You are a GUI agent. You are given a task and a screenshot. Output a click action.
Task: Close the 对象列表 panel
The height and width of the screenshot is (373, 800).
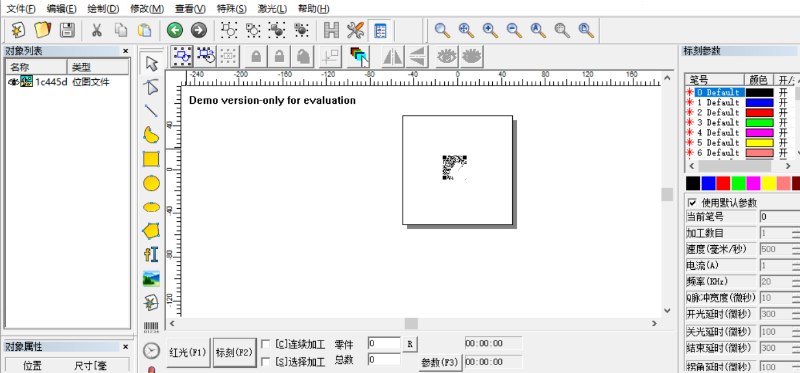click(126, 51)
